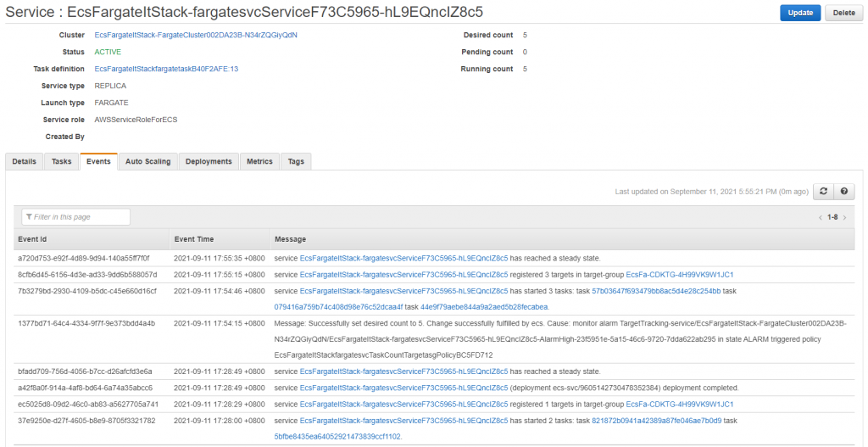Screen dimensions: 868x447
Task: Click the Desired count value 5
Action: (x=525, y=35)
